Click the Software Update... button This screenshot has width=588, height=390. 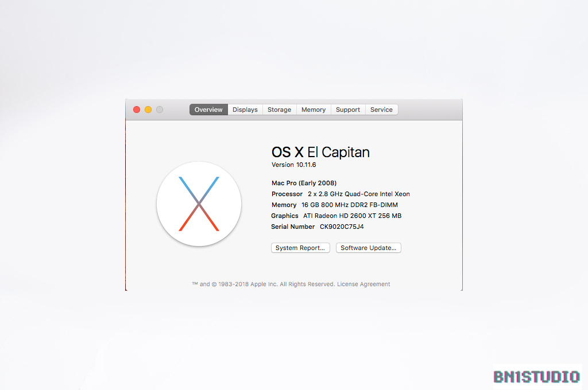pyautogui.click(x=368, y=248)
